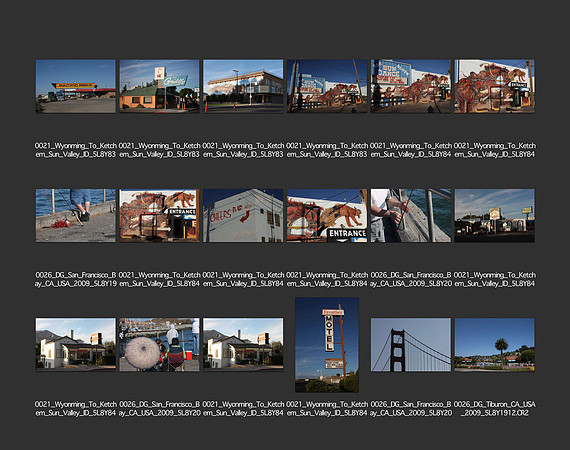
Task: Click the Sun Dance mural thumbnail showing horses and saddle sign
Action: click(411, 86)
